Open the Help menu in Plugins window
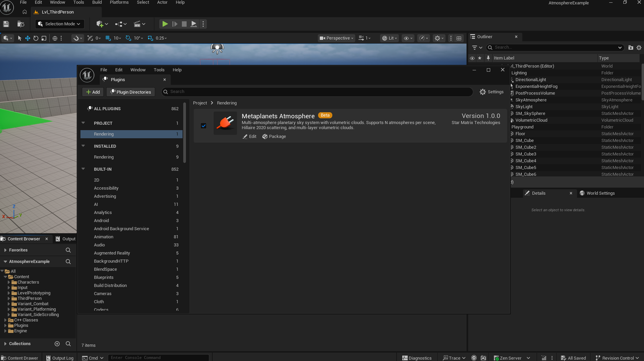Image resolution: width=644 pixels, height=361 pixels. click(177, 70)
